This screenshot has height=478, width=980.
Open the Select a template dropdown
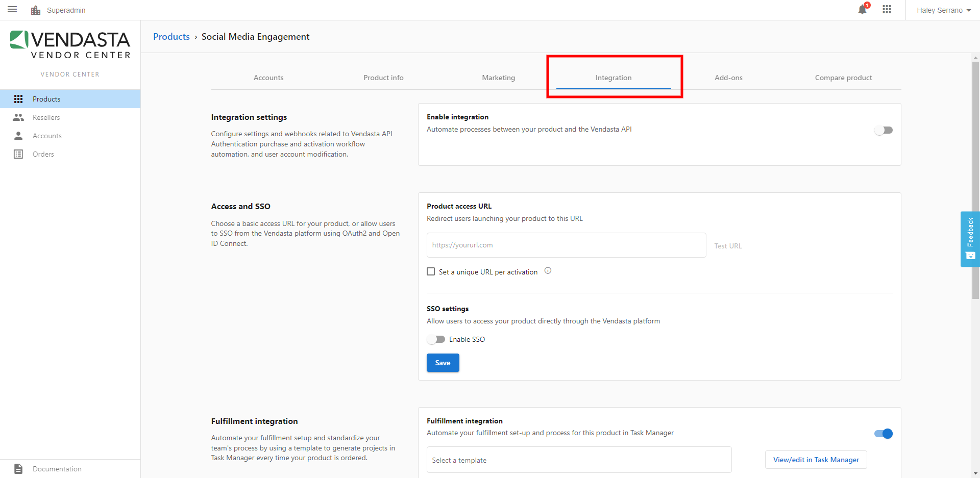point(579,460)
